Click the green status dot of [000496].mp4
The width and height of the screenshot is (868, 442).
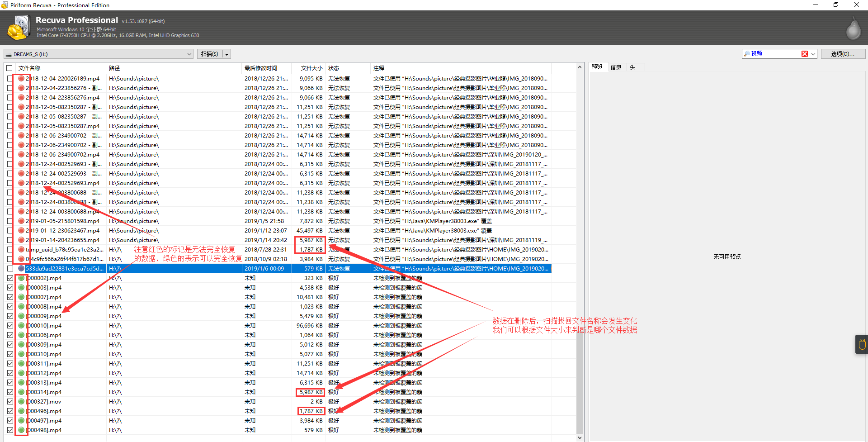click(21, 411)
